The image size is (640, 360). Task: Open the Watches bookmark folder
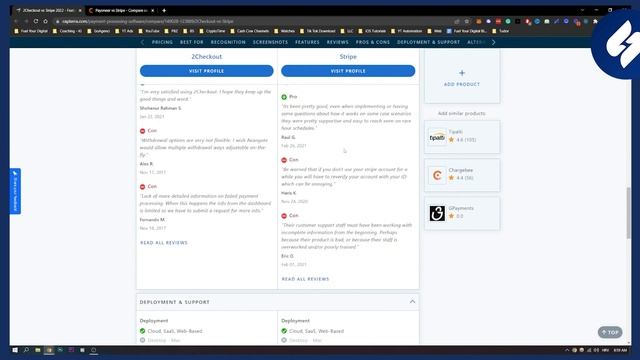[284, 31]
